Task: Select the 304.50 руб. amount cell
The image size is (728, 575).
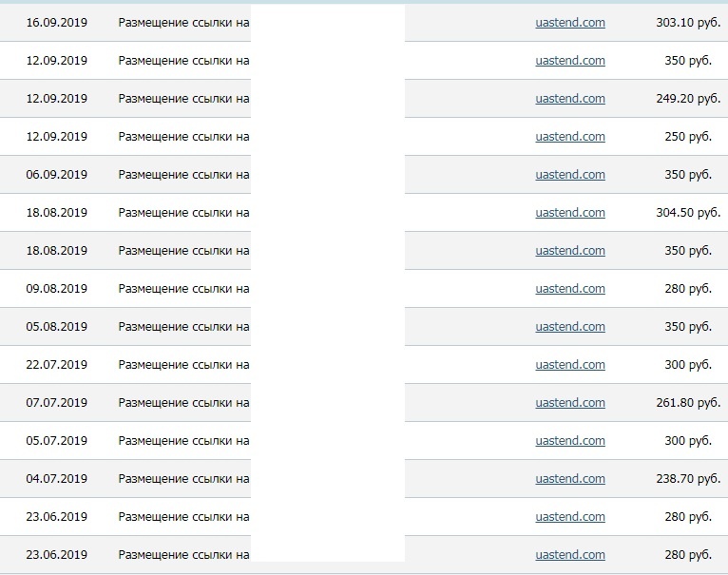Action: click(x=688, y=213)
